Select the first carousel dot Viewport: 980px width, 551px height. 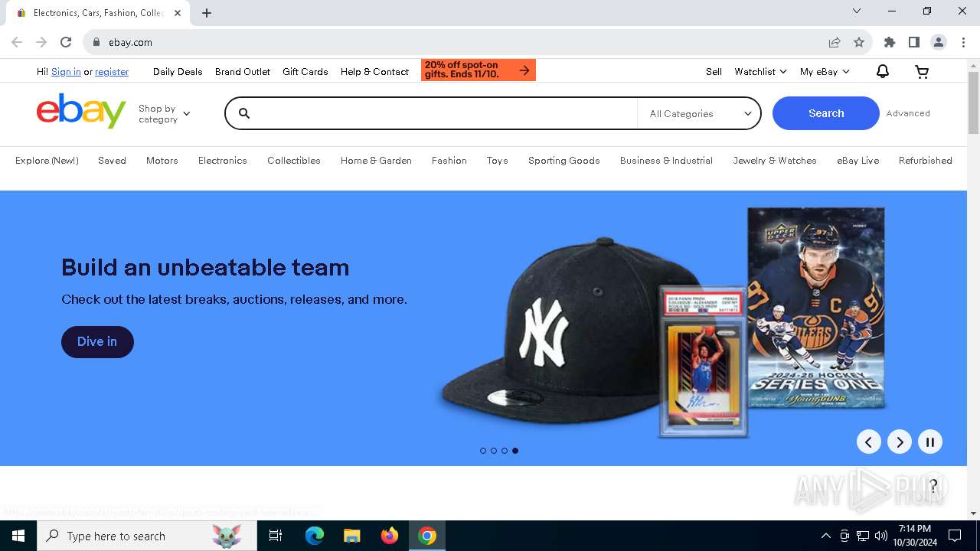(x=483, y=451)
